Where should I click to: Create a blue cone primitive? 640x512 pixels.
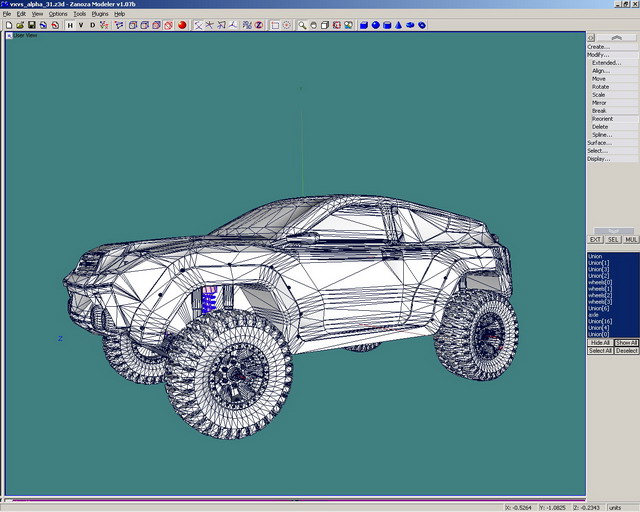[398, 25]
